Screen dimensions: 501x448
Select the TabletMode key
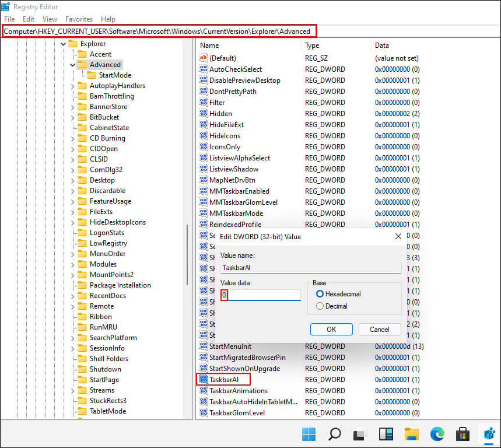[x=108, y=411]
